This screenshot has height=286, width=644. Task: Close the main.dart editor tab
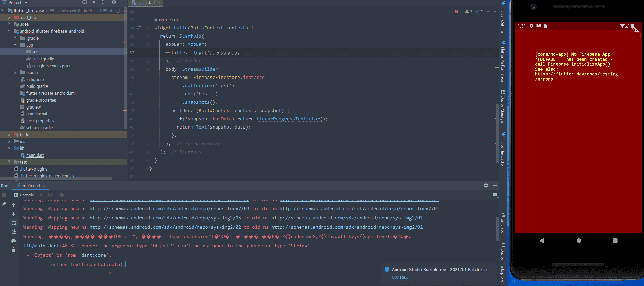click(x=159, y=2)
